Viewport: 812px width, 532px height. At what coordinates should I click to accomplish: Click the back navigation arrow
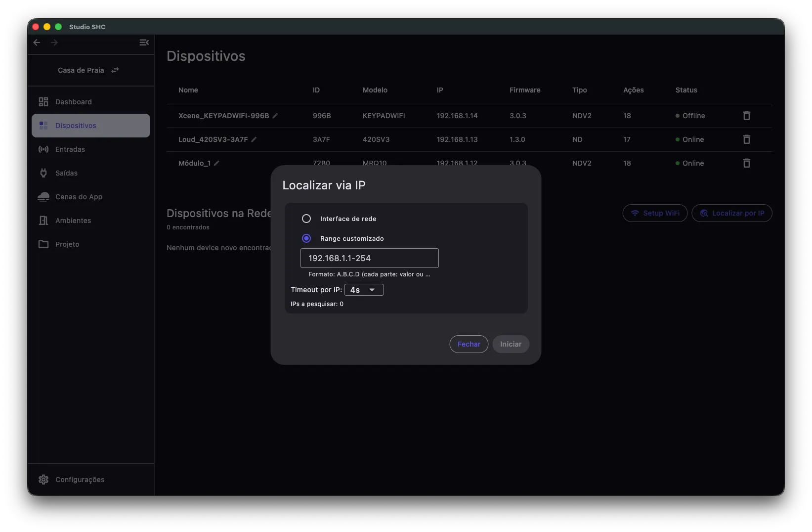pyautogui.click(x=37, y=43)
